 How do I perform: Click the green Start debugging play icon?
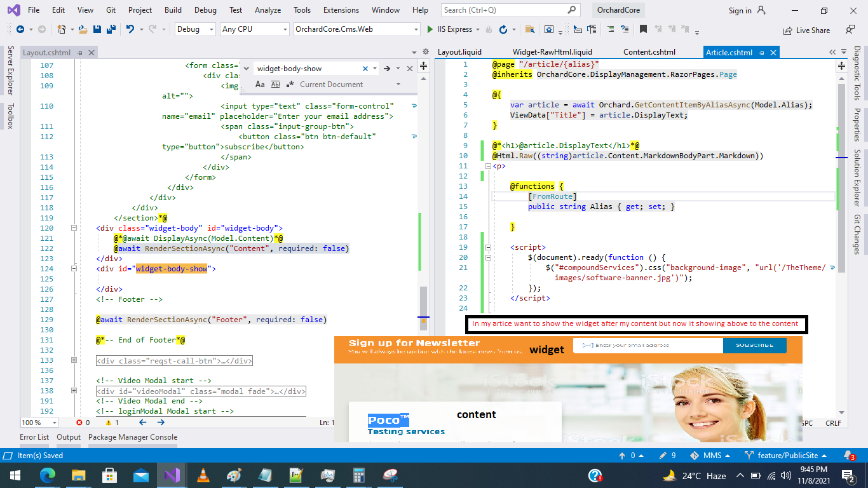coord(431,29)
